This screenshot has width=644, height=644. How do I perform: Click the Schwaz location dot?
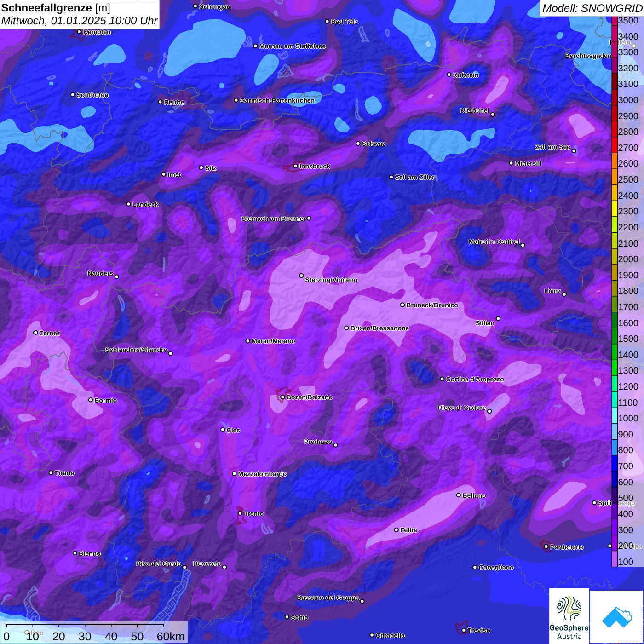point(358,144)
